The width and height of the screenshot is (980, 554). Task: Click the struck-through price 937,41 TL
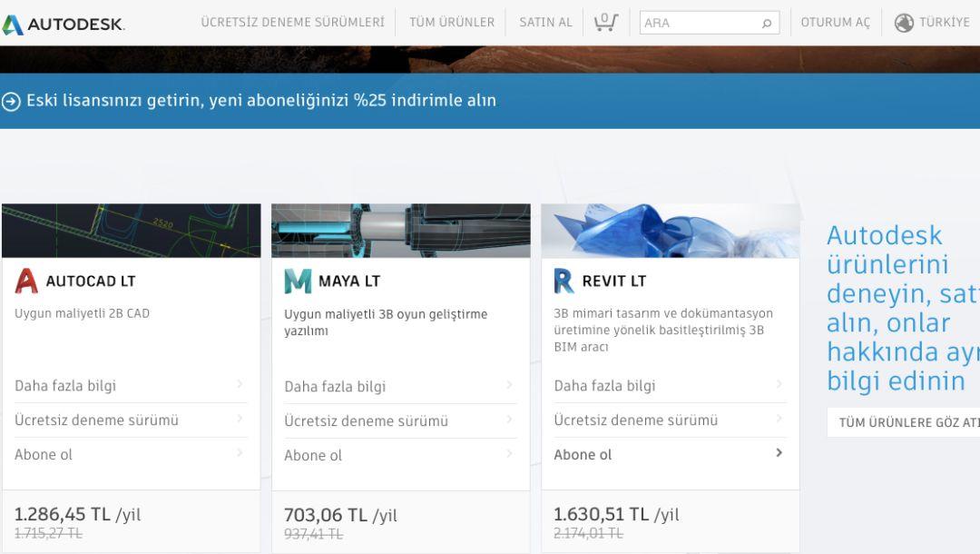313,534
